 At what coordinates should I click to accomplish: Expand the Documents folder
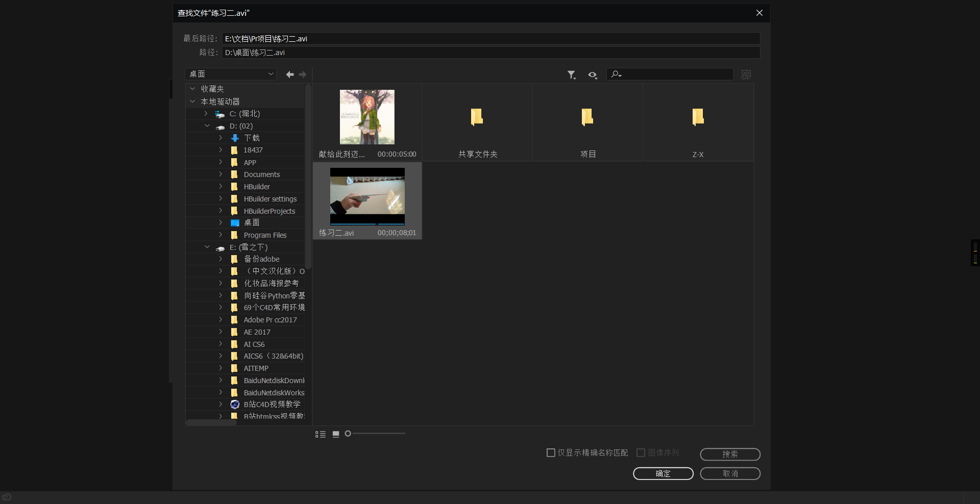point(220,174)
